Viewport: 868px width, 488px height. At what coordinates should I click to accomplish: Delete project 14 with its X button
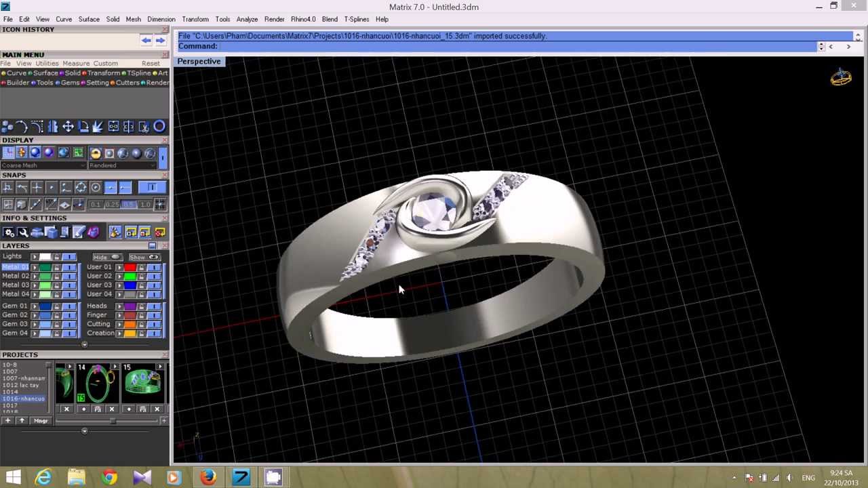point(112,409)
